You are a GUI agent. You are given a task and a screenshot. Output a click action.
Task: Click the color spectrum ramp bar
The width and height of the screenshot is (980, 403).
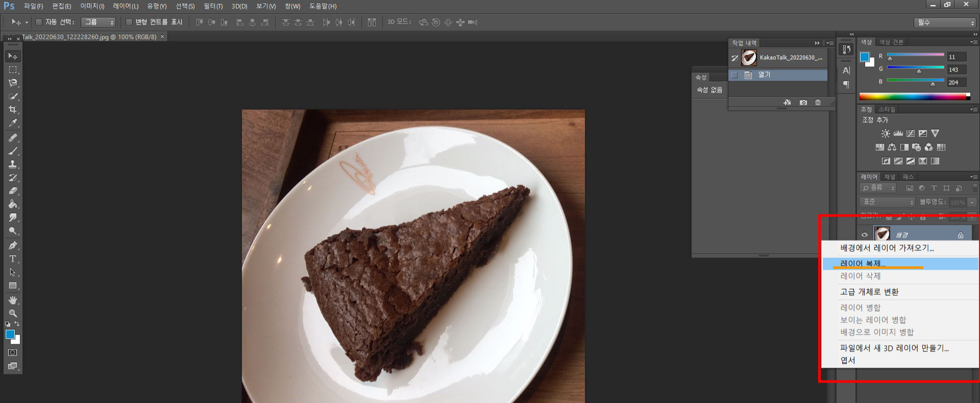coord(915,97)
